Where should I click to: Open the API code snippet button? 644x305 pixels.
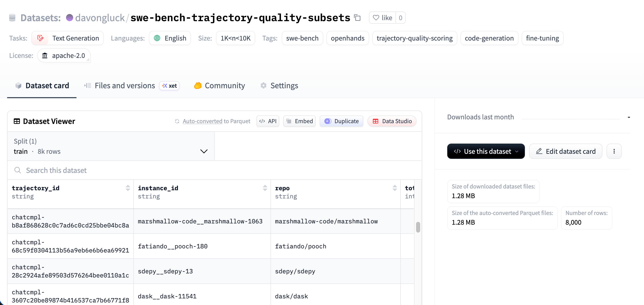(x=268, y=121)
